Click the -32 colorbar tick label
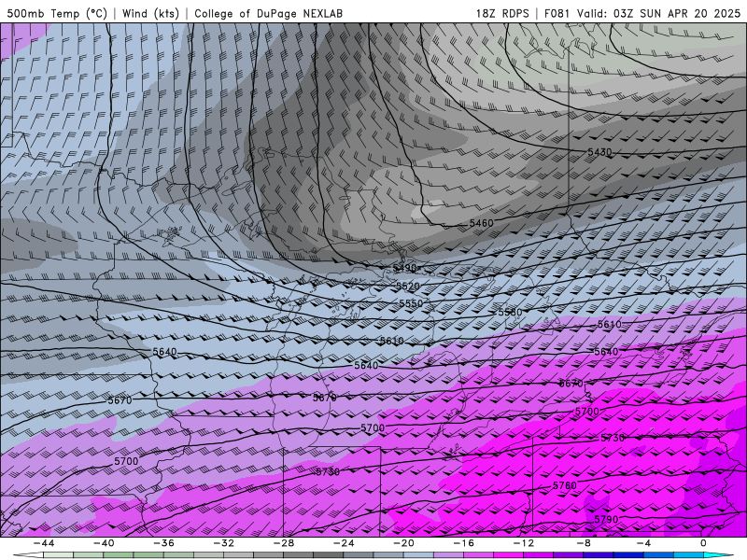The height and width of the screenshot is (560, 747). 223,543
